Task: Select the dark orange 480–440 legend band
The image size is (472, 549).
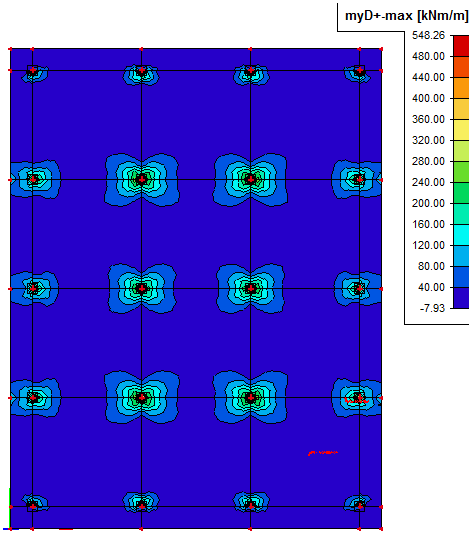Action: coord(461,67)
